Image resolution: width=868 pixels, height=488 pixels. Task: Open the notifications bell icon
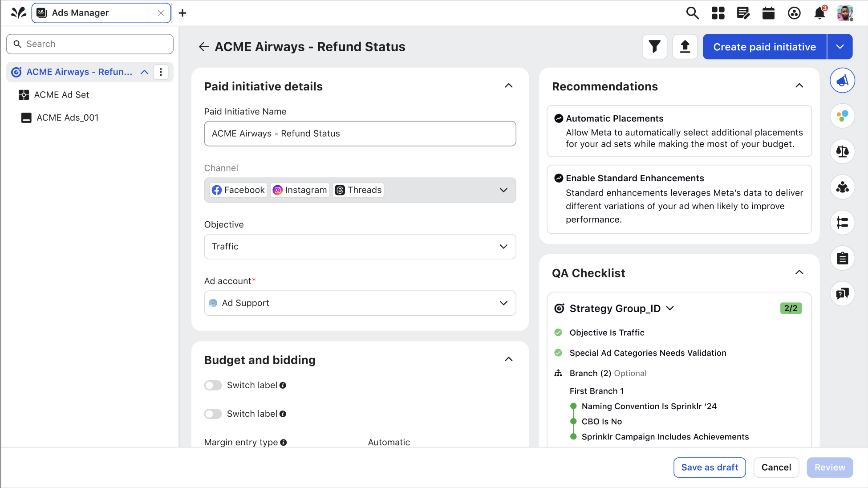819,13
